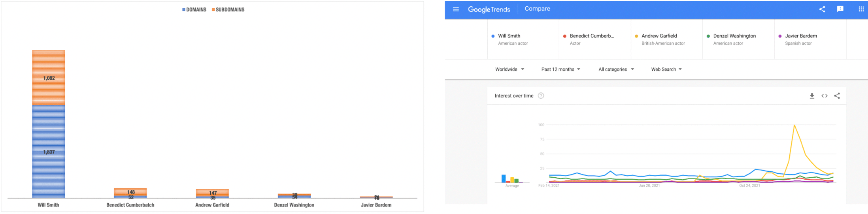Open the Web Search type dropdown
868x214 pixels.
point(666,69)
